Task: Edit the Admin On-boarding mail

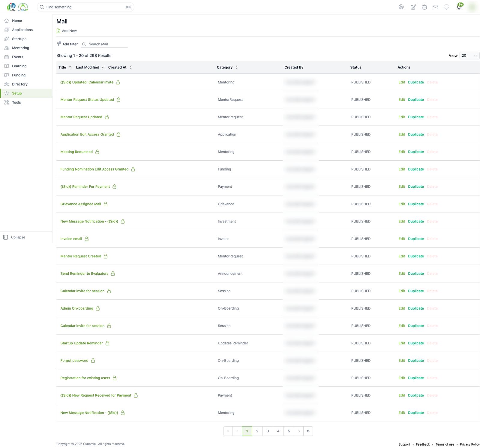Action: pos(402,308)
